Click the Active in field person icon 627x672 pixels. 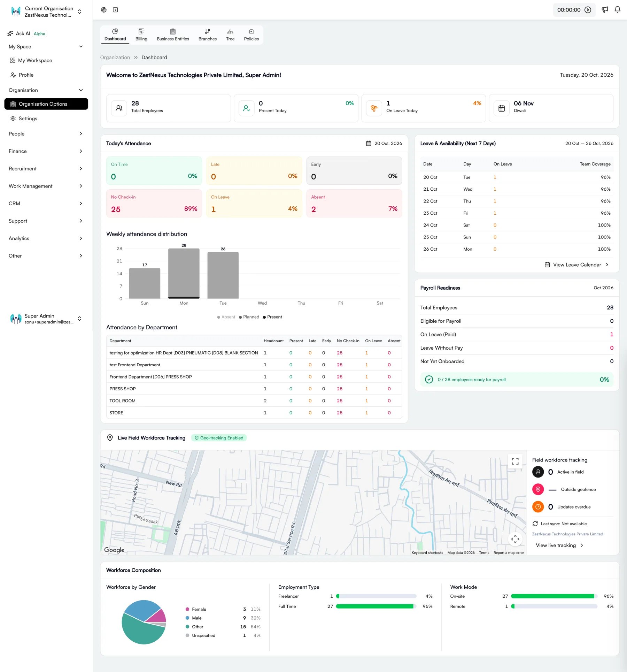[538, 472]
